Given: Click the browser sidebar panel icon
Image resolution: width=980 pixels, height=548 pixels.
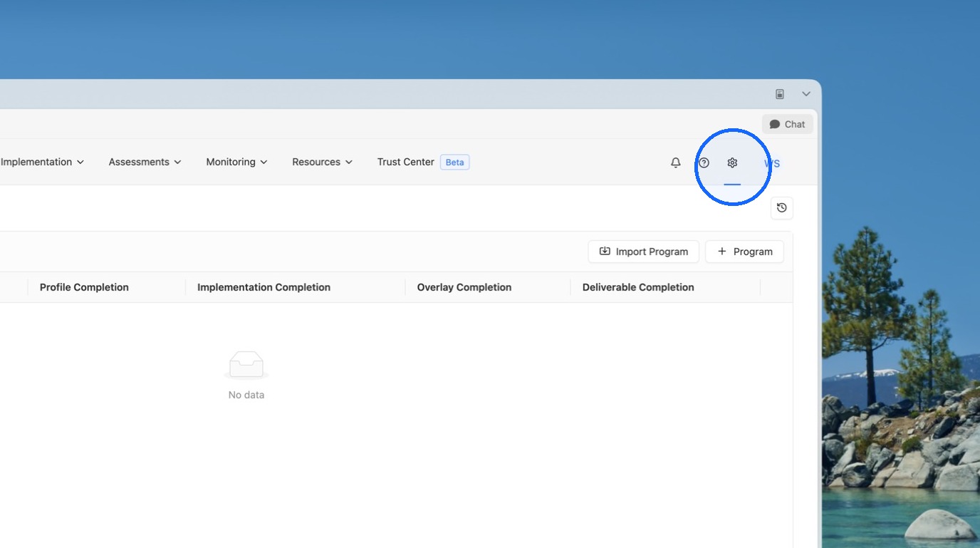Looking at the screenshot, I should pos(780,94).
